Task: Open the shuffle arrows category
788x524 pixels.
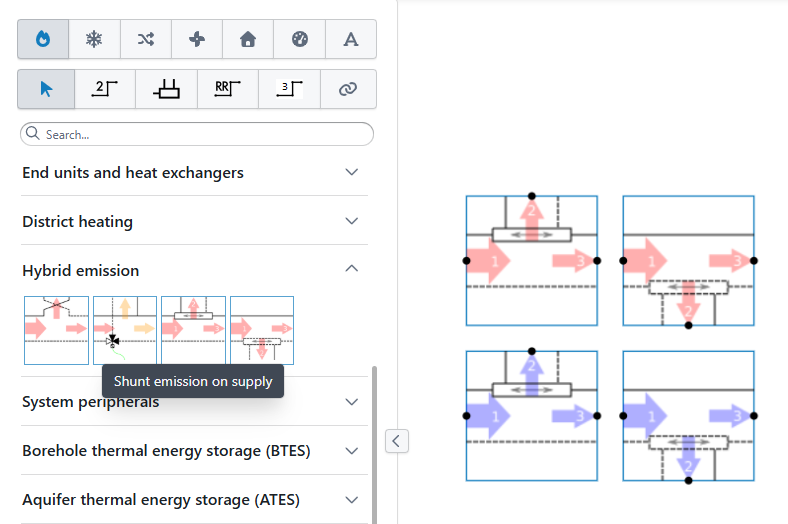Action: coord(146,39)
